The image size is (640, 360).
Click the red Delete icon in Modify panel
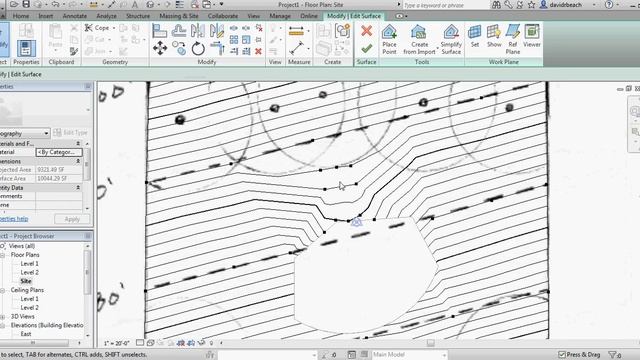(x=258, y=51)
